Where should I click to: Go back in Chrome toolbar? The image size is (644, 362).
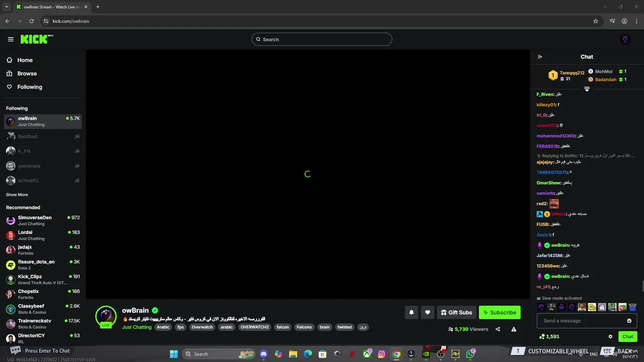(7, 21)
